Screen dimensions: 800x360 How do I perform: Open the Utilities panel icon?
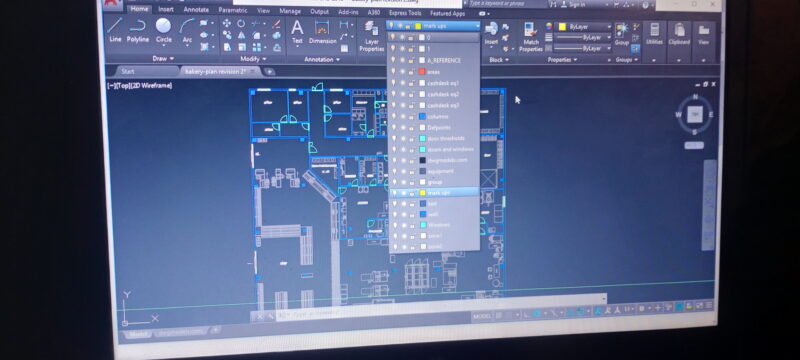point(655,34)
